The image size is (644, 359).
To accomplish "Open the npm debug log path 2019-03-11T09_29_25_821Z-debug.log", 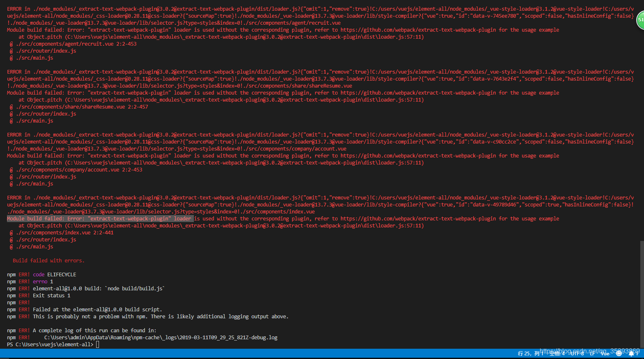I will coord(161,338).
